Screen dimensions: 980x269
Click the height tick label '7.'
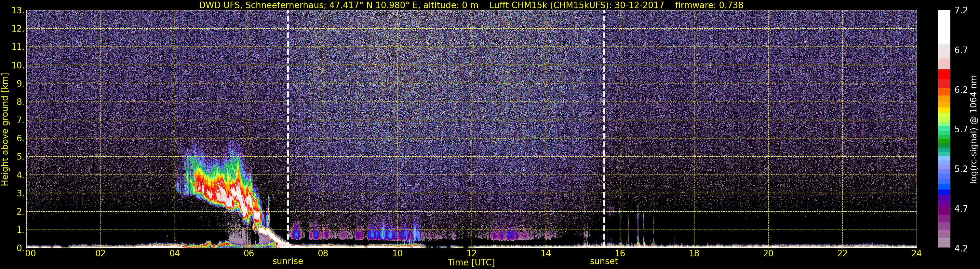(x=20, y=120)
